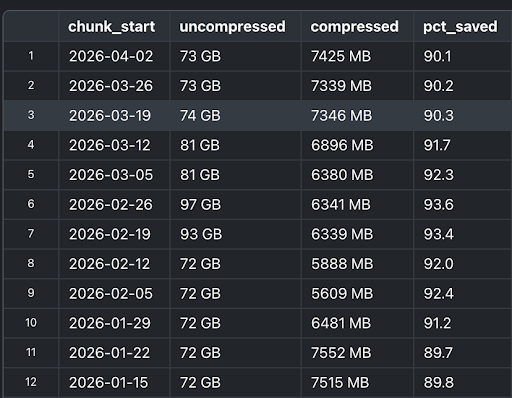Select row number 1
The height and width of the screenshot is (398, 512).
(31, 56)
